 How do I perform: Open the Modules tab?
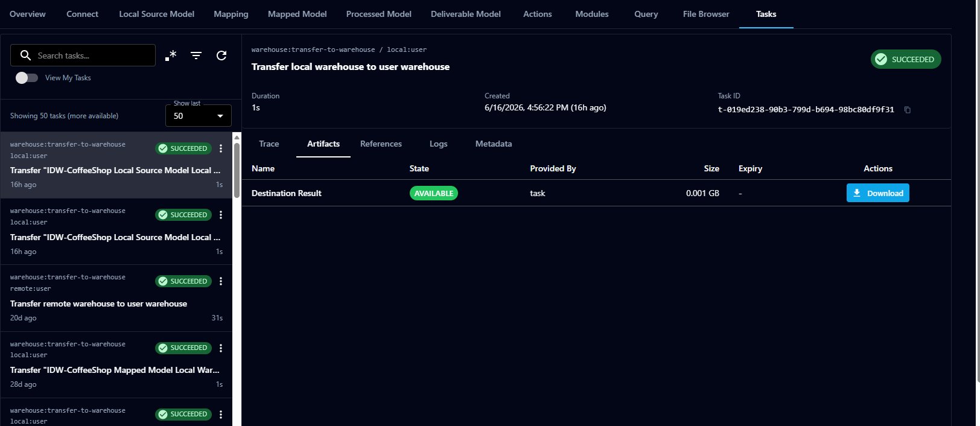[592, 14]
